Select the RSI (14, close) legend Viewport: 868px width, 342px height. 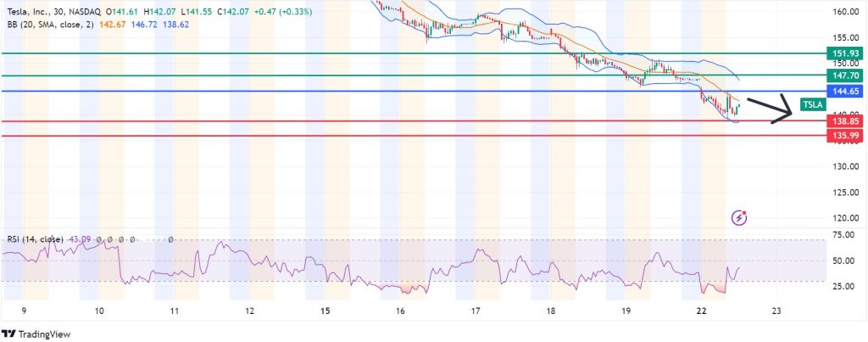point(36,240)
